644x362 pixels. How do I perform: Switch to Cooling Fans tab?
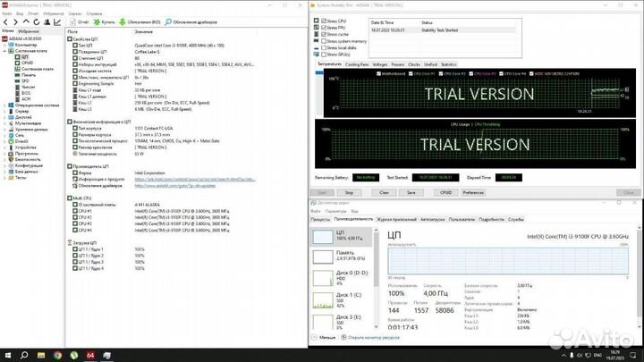[x=357, y=64]
